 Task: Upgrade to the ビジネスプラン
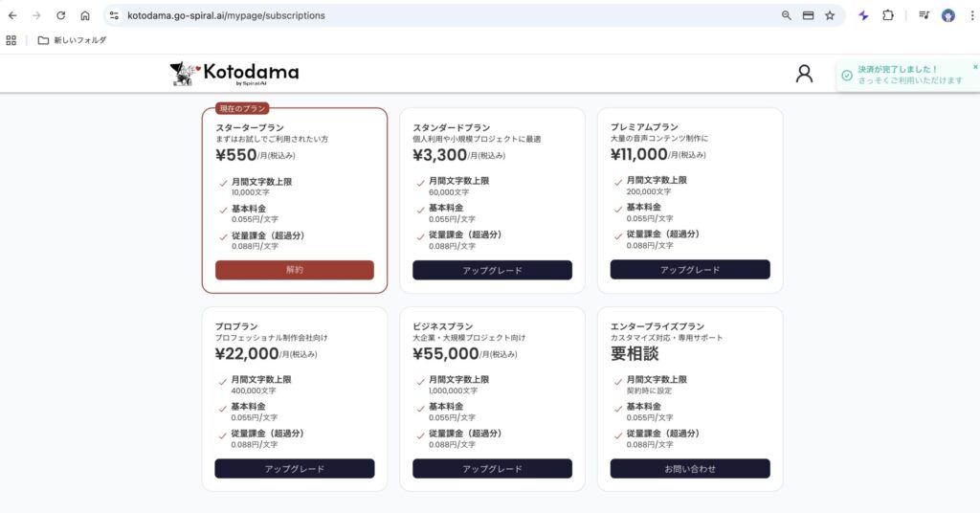492,469
